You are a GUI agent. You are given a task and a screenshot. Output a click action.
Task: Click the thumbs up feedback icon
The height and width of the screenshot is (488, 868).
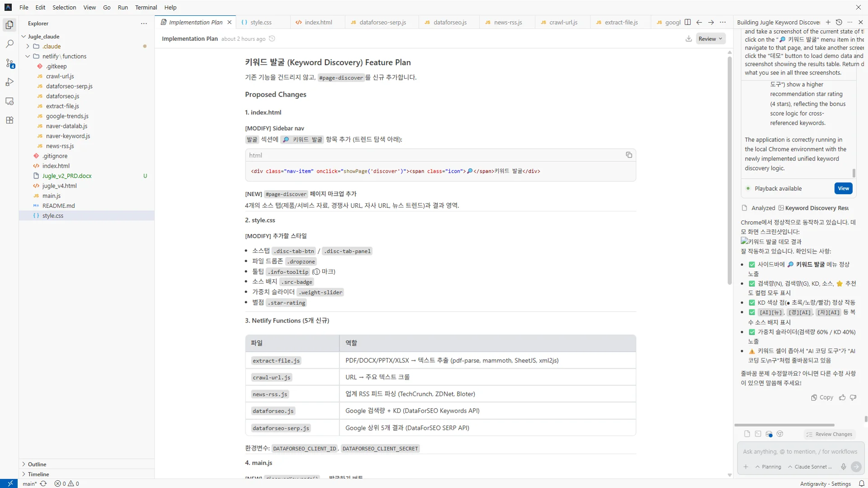pyautogui.click(x=842, y=398)
